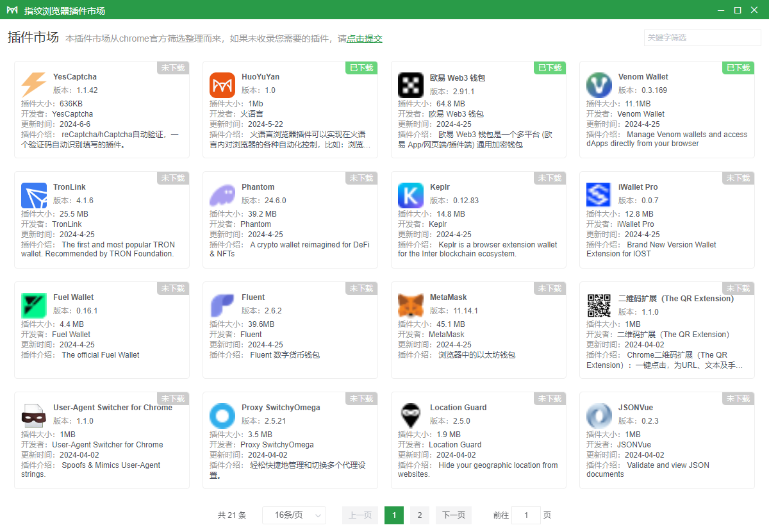
Task: Select page 1 in pagination
Action: [394, 515]
